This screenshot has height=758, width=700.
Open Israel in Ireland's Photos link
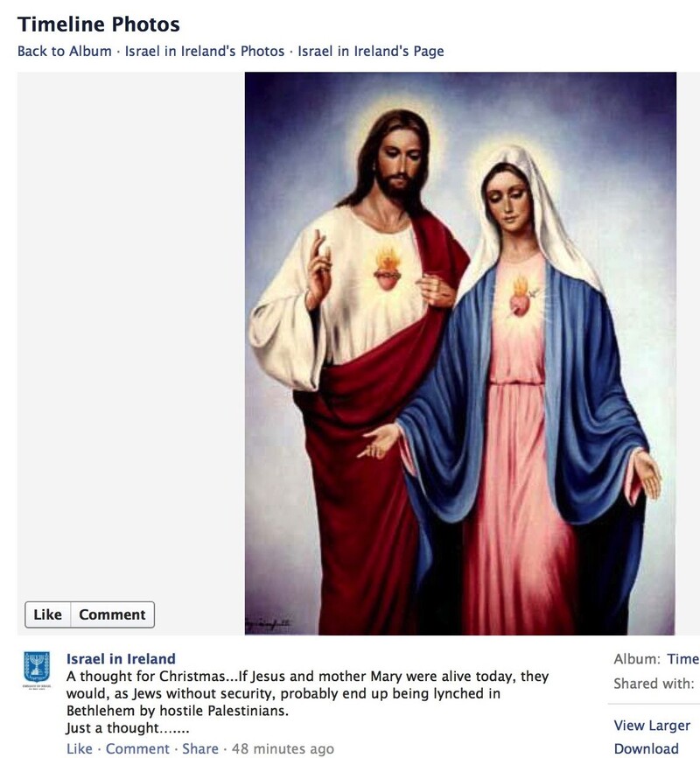tap(205, 52)
